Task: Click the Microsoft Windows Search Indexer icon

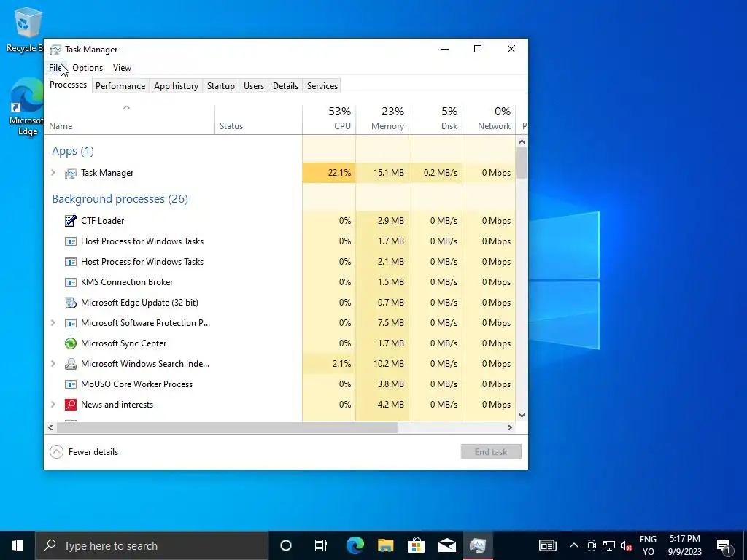Action: tap(71, 364)
